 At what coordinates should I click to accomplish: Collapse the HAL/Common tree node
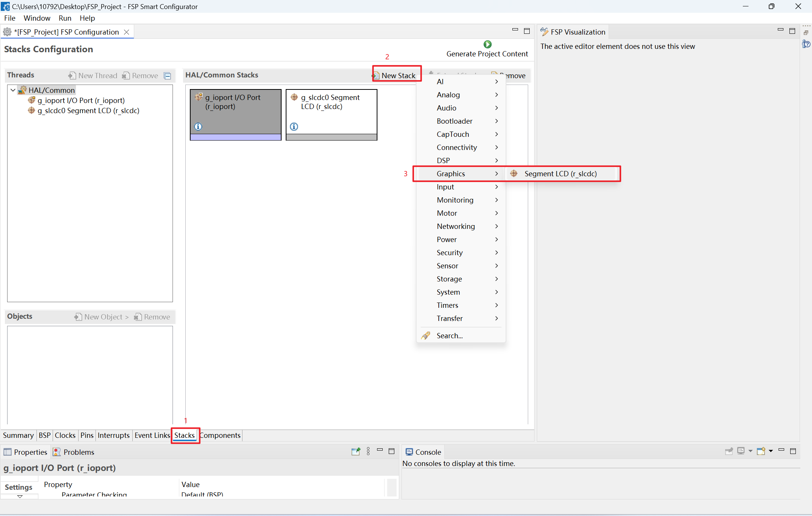pyautogui.click(x=13, y=90)
